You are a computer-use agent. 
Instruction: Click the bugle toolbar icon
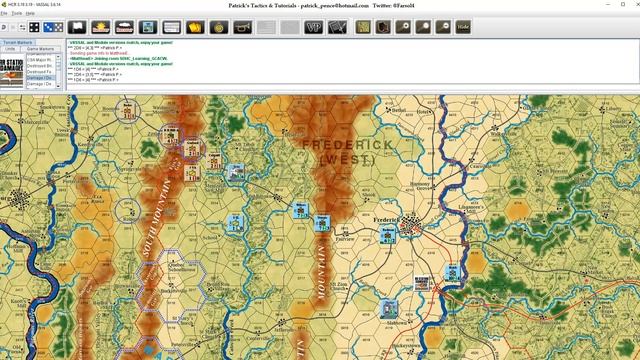point(243,27)
